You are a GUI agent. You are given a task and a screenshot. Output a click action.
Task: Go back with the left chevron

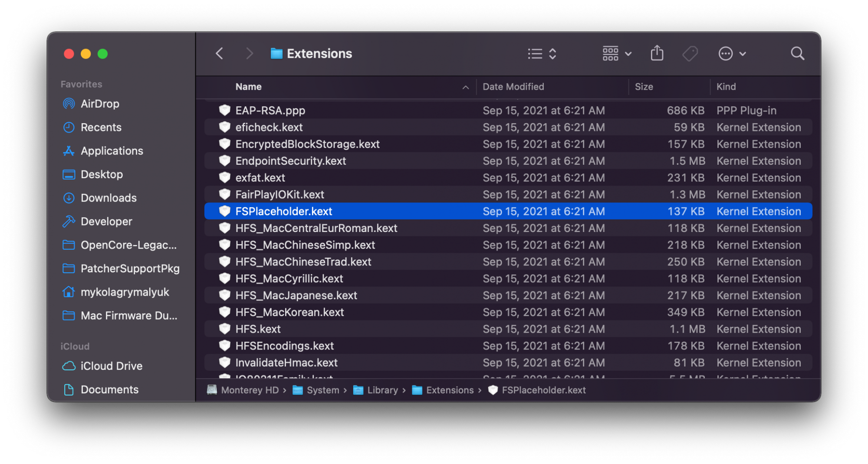pyautogui.click(x=220, y=54)
